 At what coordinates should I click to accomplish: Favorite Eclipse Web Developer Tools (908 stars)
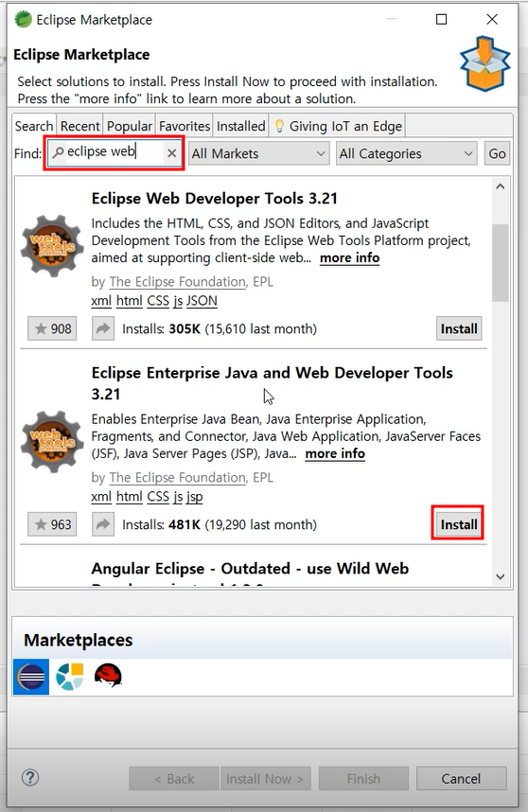click(52, 328)
